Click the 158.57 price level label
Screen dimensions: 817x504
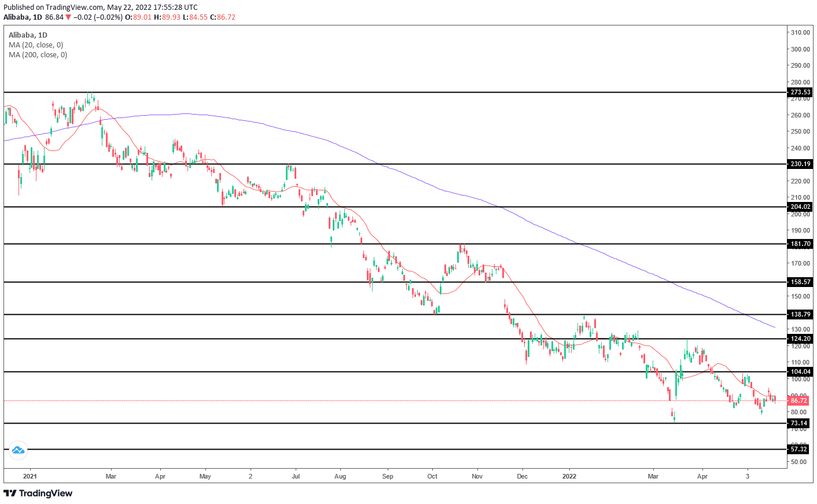click(x=801, y=282)
